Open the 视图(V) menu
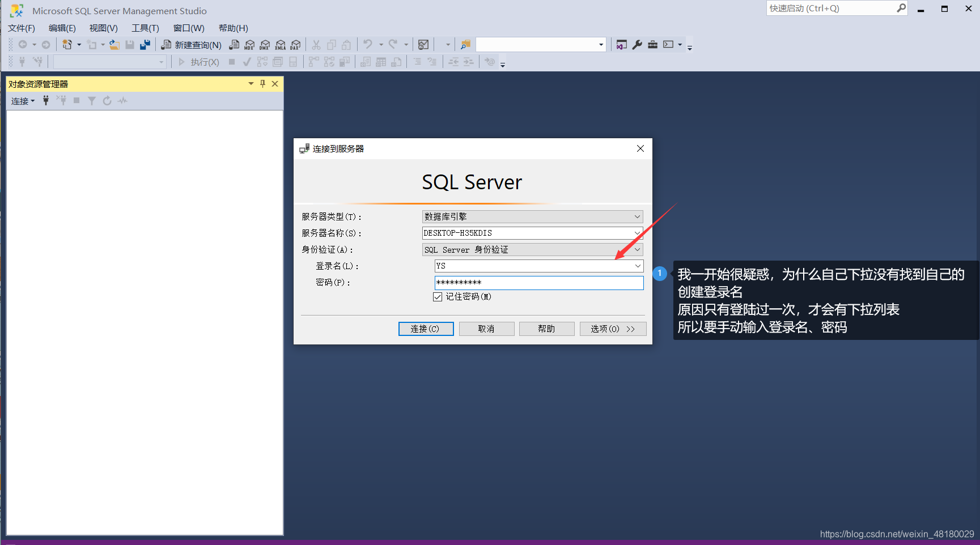Viewport: 980px width, 545px height. pyautogui.click(x=104, y=28)
